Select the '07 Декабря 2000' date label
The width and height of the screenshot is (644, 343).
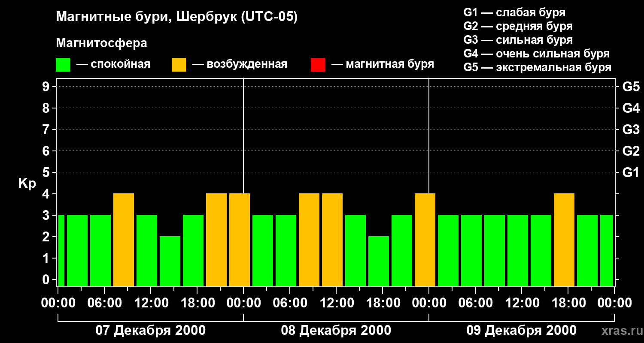coord(150,331)
